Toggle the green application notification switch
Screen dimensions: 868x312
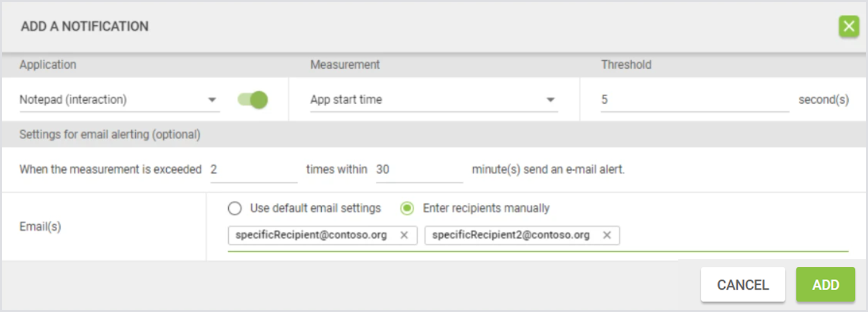pos(253,100)
